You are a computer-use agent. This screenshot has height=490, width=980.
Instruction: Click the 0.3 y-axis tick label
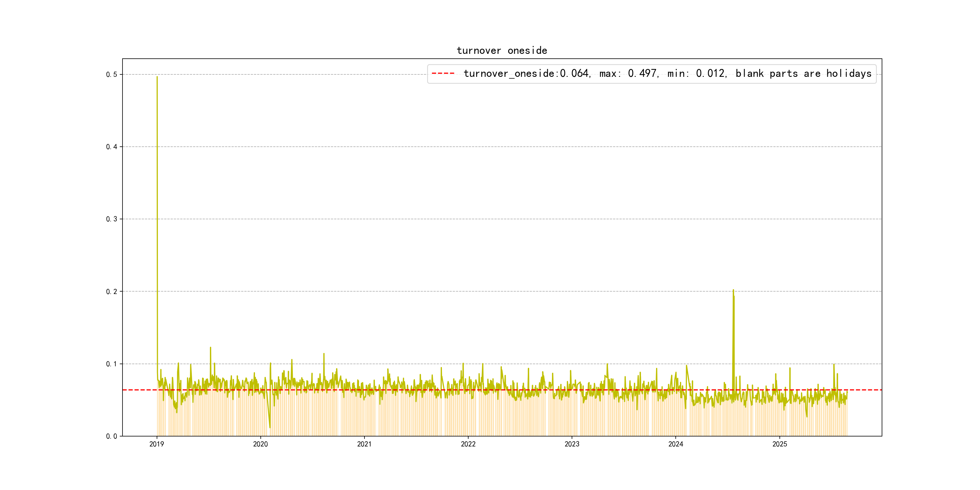[x=112, y=219]
